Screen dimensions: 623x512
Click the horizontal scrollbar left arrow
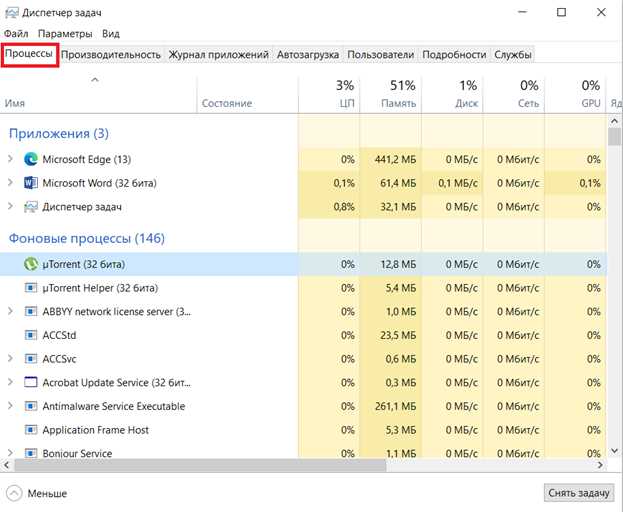click(6, 465)
